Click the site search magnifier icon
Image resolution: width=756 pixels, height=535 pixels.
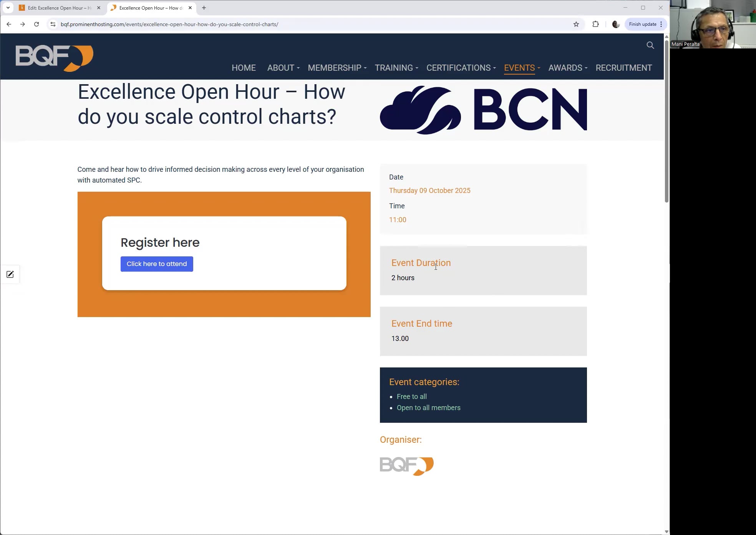coord(650,45)
